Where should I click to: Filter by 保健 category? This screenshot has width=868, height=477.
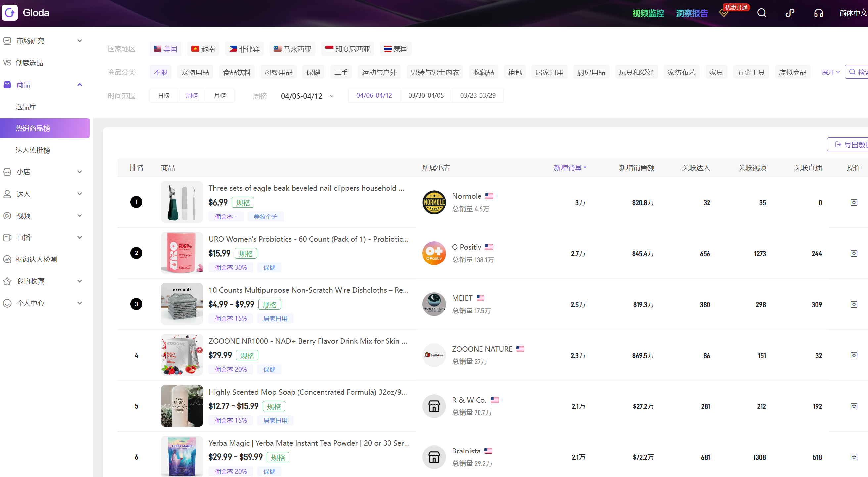313,72
